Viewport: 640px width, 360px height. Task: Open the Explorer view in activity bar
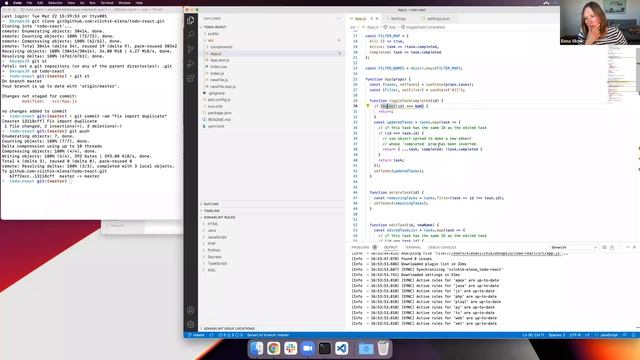191,20
